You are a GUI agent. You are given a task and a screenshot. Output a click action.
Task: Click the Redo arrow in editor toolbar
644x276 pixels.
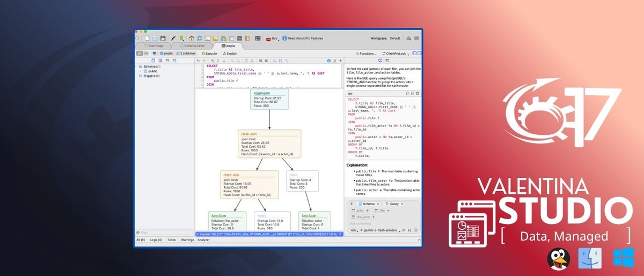pos(204,61)
